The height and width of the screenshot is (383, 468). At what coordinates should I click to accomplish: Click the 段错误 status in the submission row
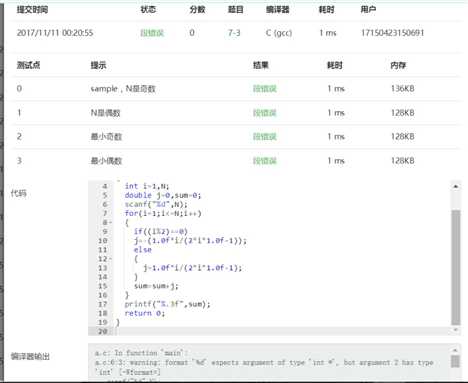tap(152, 33)
